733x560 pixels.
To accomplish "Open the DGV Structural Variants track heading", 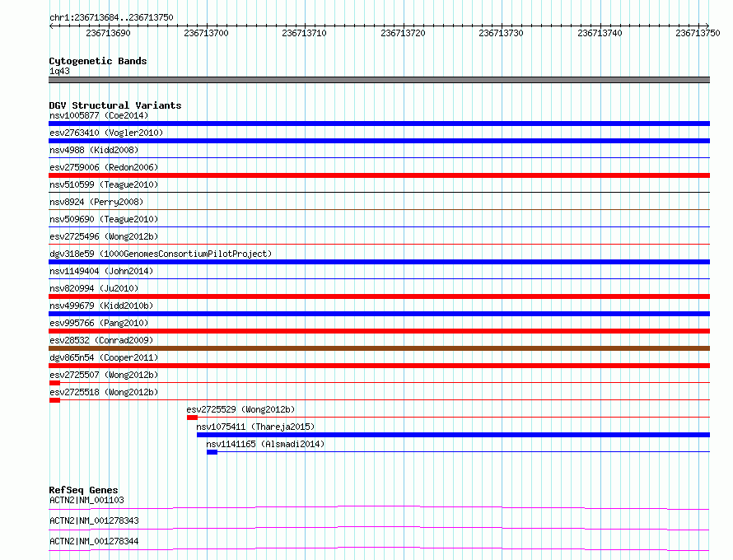I will click(115, 105).
